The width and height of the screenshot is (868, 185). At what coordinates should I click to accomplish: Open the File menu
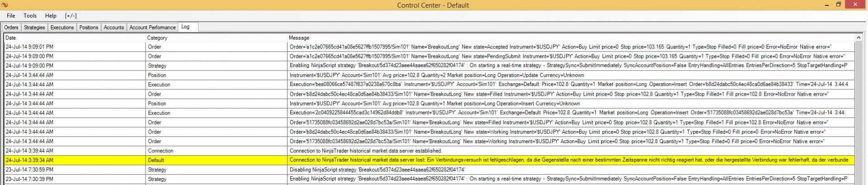[11, 16]
